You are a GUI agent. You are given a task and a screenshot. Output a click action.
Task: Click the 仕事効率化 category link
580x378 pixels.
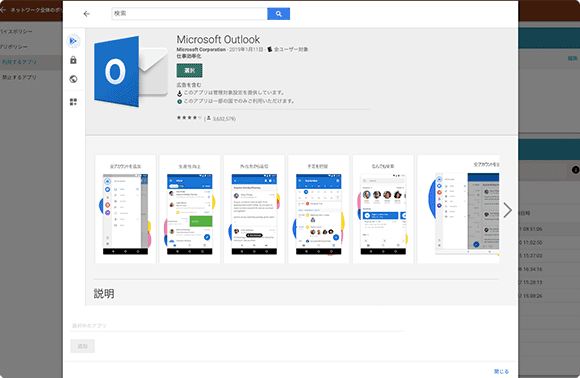point(189,56)
